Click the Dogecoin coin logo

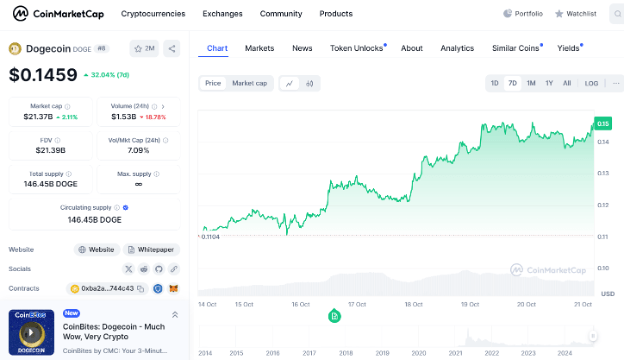[15, 49]
